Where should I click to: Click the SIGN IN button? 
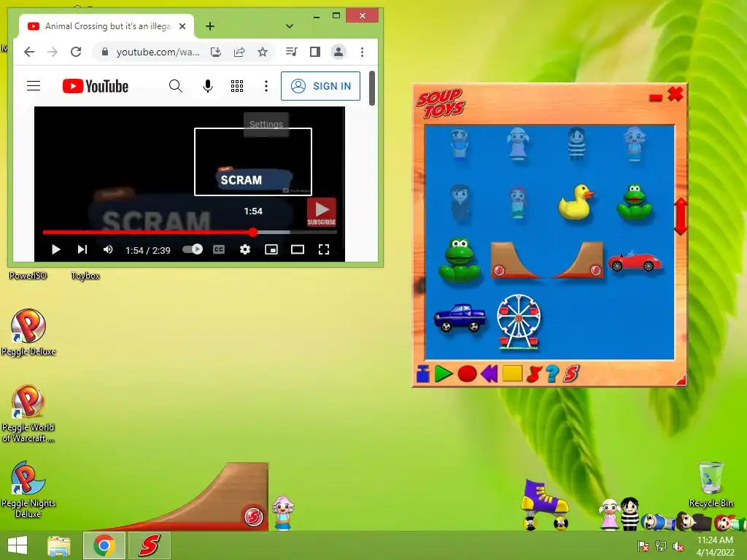(321, 86)
